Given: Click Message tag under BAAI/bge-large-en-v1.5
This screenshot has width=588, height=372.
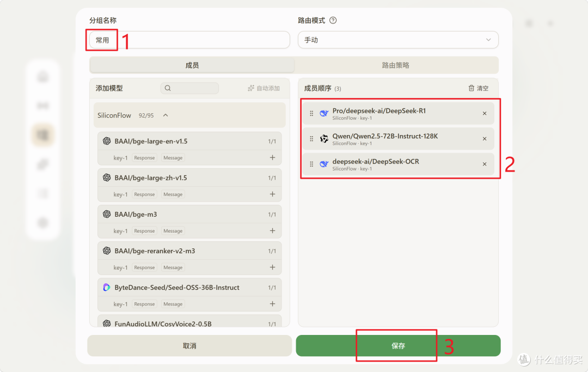Looking at the screenshot, I should [x=173, y=158].
